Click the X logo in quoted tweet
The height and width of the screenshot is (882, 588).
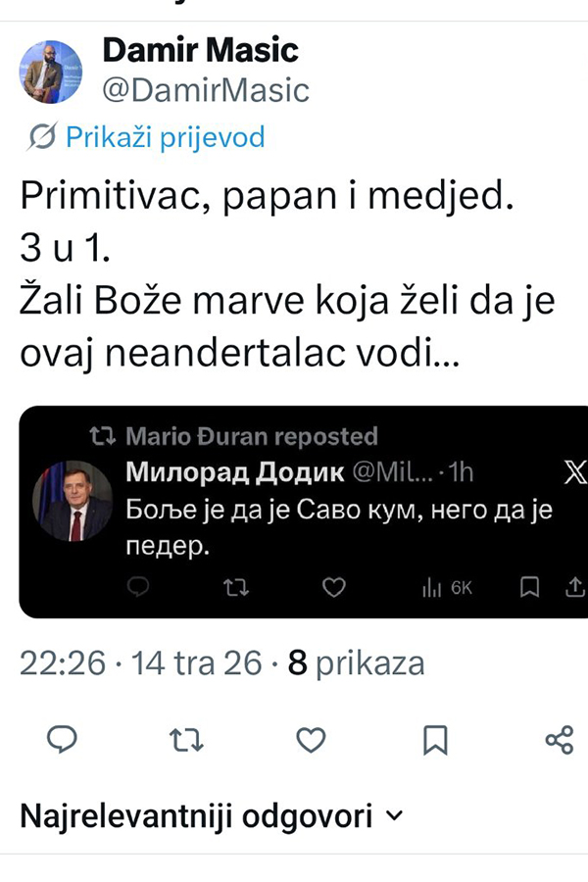[574, 472]
